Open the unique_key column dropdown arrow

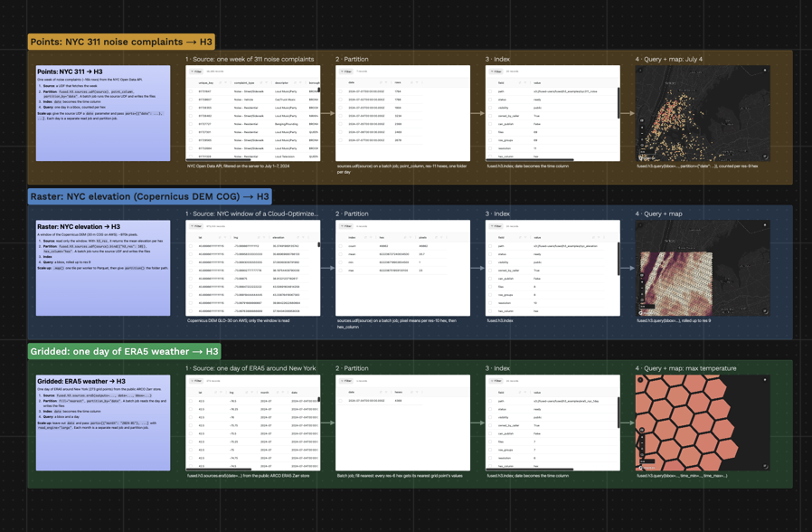click(x=226, y=83)
